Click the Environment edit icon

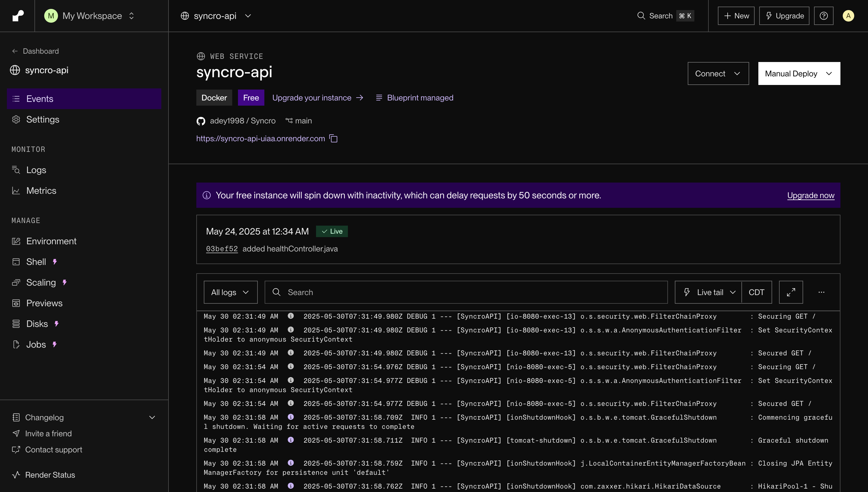click(x=16, y=241)
